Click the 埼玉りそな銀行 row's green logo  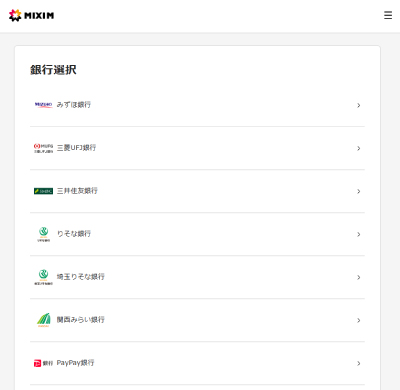(43, 277)
